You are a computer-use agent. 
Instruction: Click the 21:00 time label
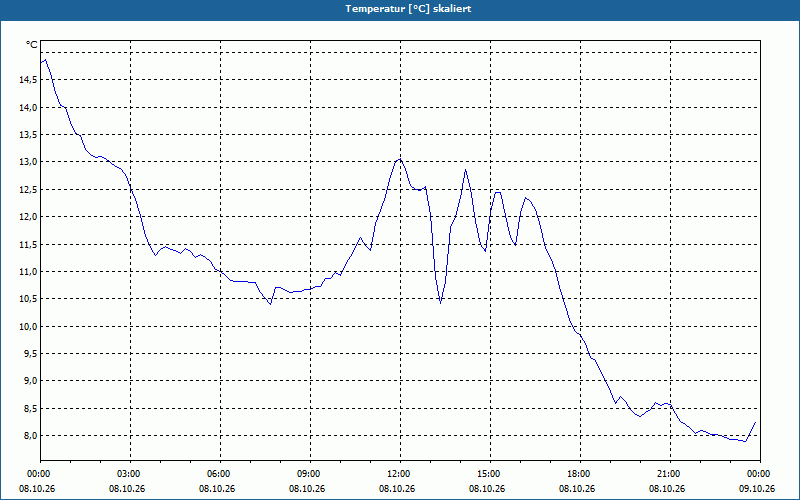tap(670, 474)
